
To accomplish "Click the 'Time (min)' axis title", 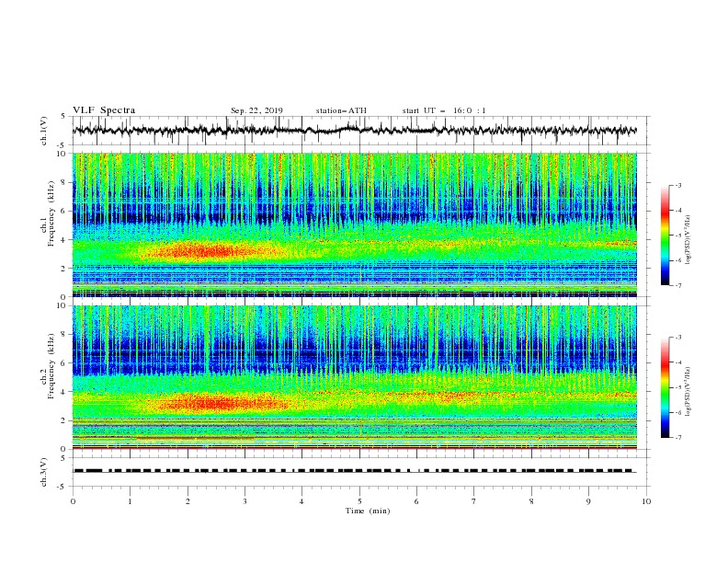I will point(368,511).
